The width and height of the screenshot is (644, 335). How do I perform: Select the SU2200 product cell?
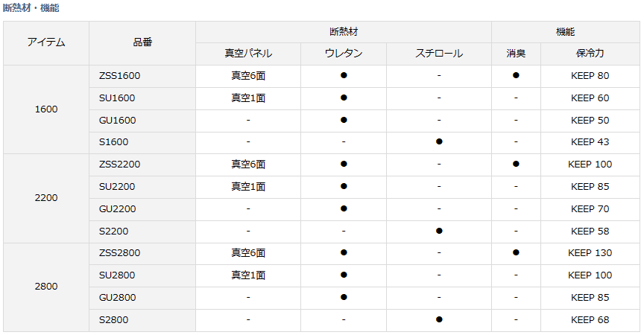142,187
